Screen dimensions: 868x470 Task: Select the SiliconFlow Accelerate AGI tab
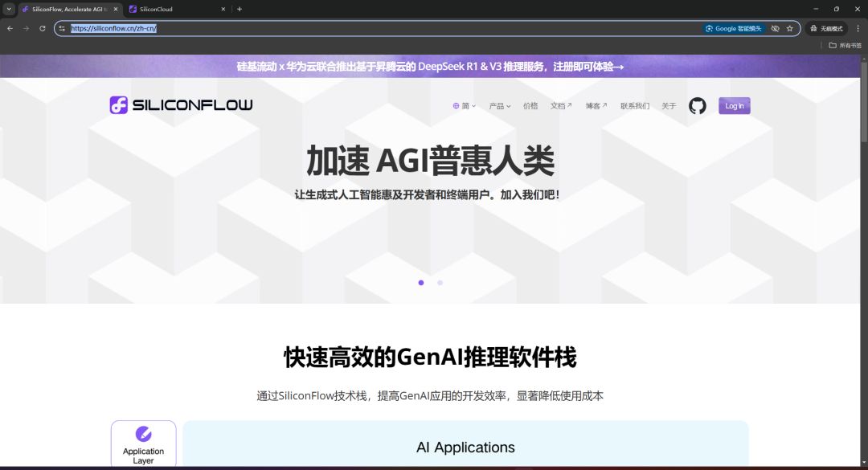click(x=69, y=9)
